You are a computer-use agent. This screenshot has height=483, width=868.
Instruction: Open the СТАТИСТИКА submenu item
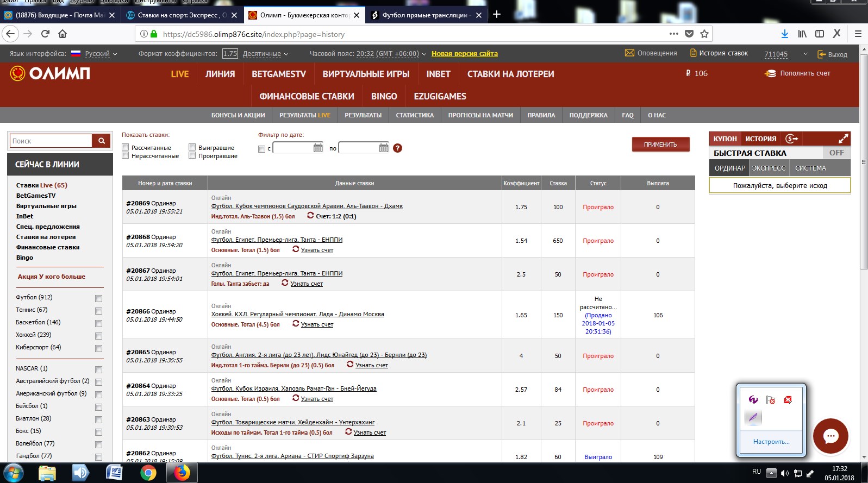tap(415, 115)
